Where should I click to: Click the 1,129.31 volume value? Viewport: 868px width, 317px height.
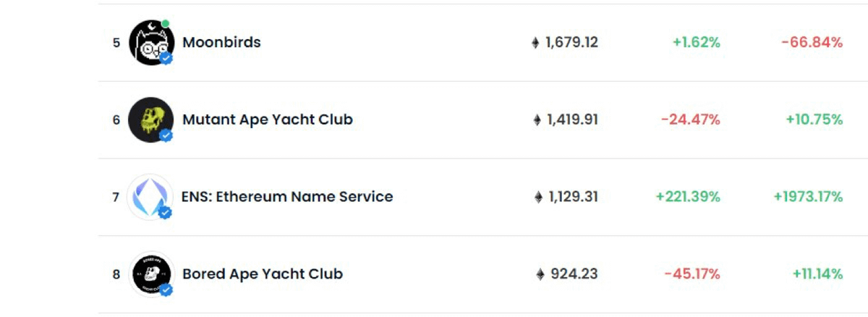[x=571, y=197]
